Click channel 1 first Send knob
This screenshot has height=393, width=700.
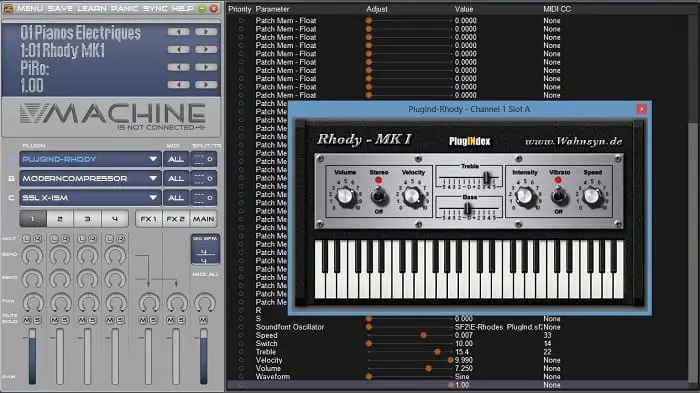[x=33, y=255]
